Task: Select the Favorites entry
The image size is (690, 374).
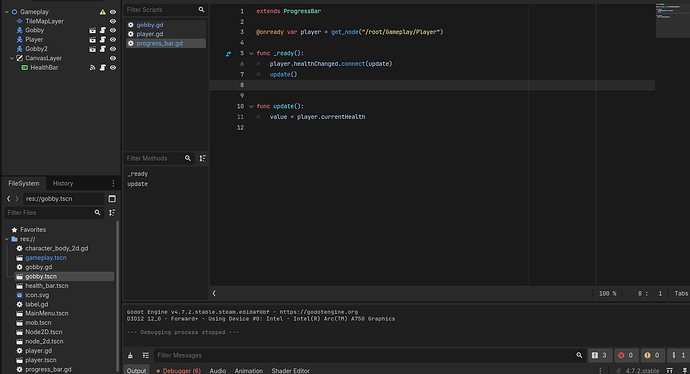Action: (33, 230)
